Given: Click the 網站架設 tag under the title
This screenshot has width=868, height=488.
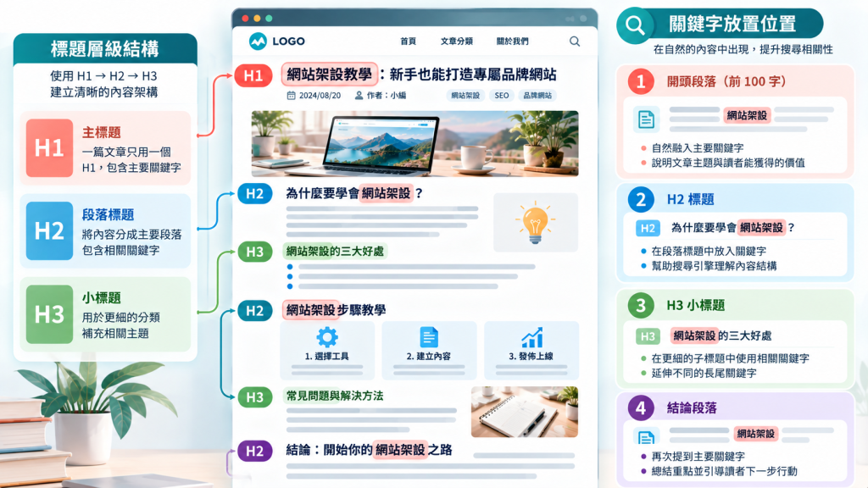Looking at the screenshot, I should 465,95.
